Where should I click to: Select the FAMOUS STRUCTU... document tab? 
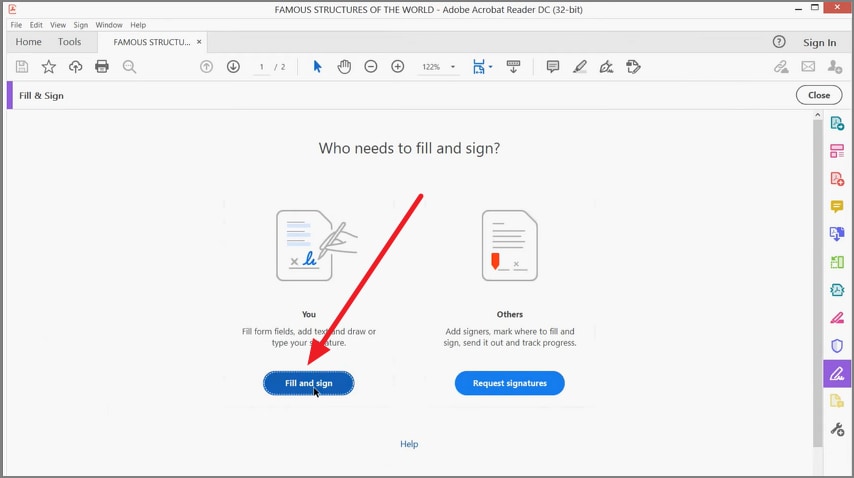pyautogui.click(x=152, y=42)
